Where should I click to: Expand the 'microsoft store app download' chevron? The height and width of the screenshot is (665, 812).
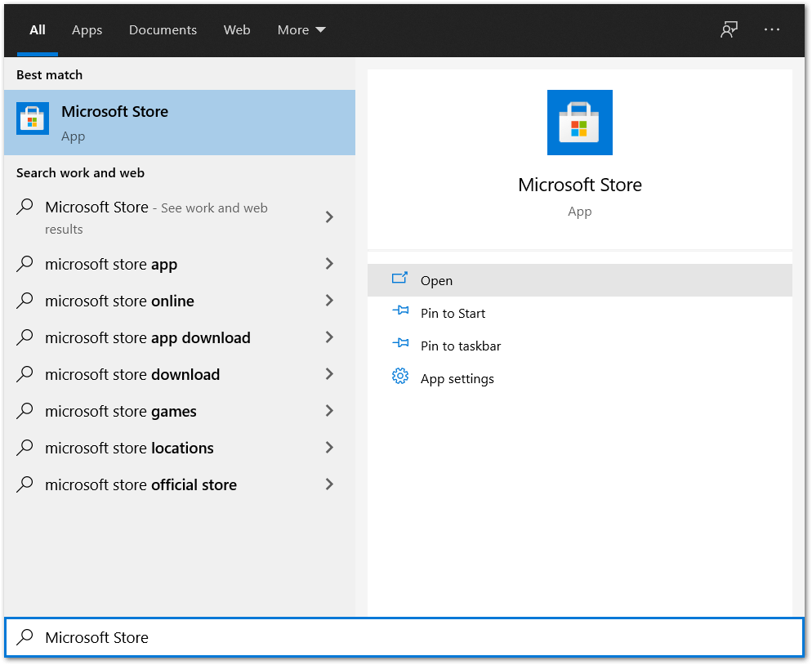point(329,337)
